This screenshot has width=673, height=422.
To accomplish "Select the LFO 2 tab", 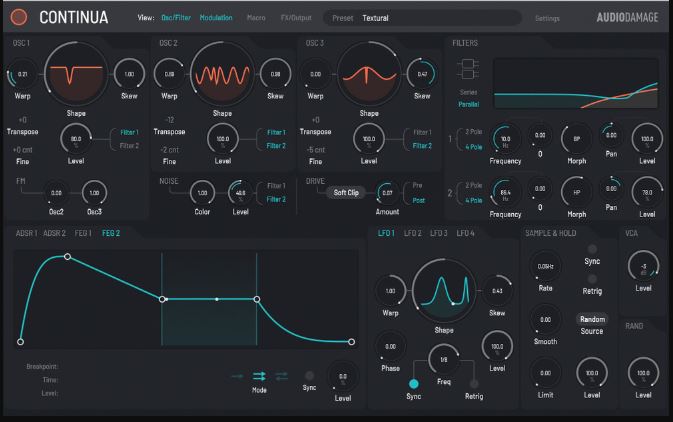I will click(x=412, y=233).
